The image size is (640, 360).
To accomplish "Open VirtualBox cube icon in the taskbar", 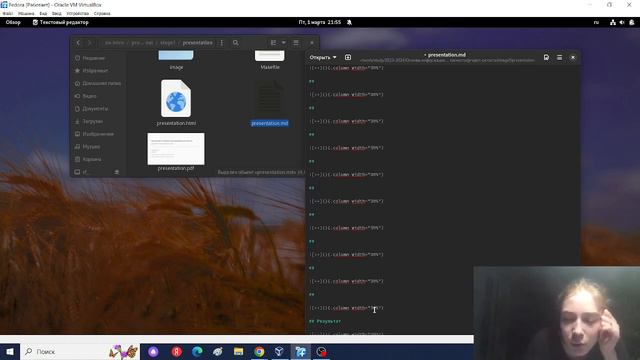I will coord(280,351).
